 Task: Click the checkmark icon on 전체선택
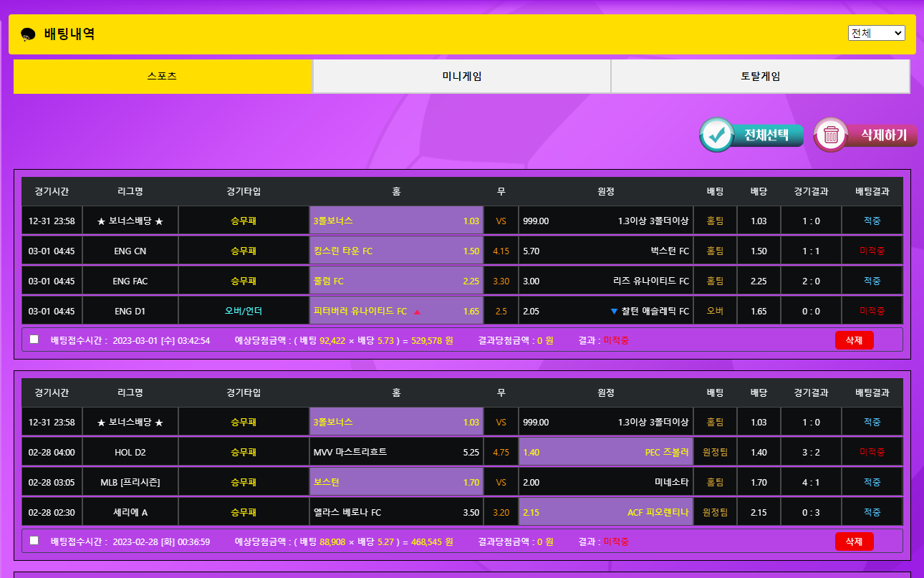tap(716, 135)
